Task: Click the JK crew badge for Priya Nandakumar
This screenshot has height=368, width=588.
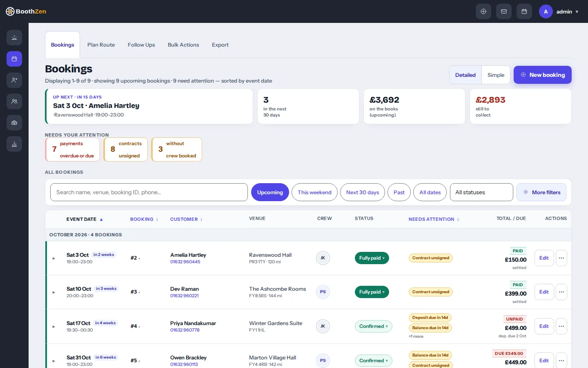Action: [323, 326]
